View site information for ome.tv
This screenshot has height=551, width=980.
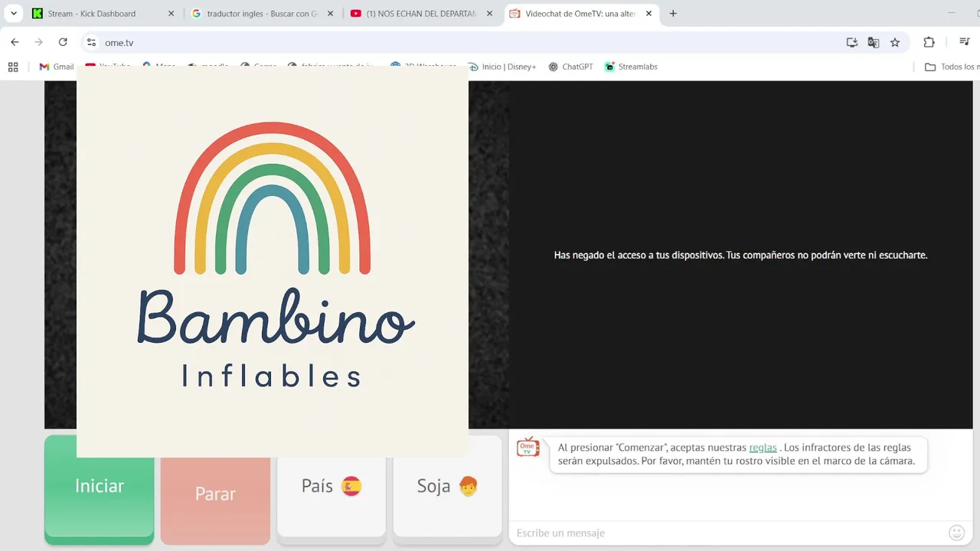[91, 42]
